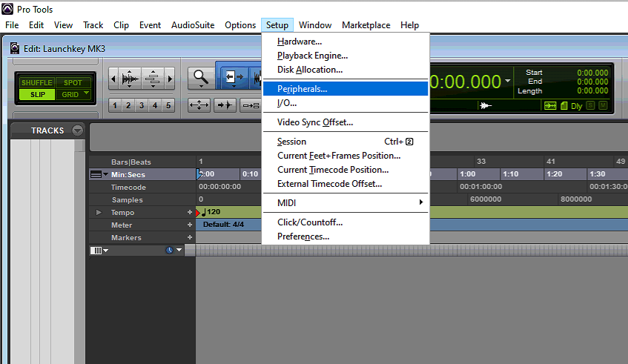This screenshot has width=628, height=364.
Task: Select Slip edit mode
Action: (37, 94)
